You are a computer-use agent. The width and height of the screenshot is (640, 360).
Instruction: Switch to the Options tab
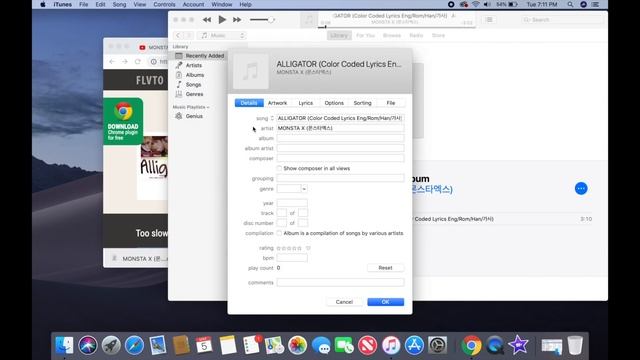[334, 103]
